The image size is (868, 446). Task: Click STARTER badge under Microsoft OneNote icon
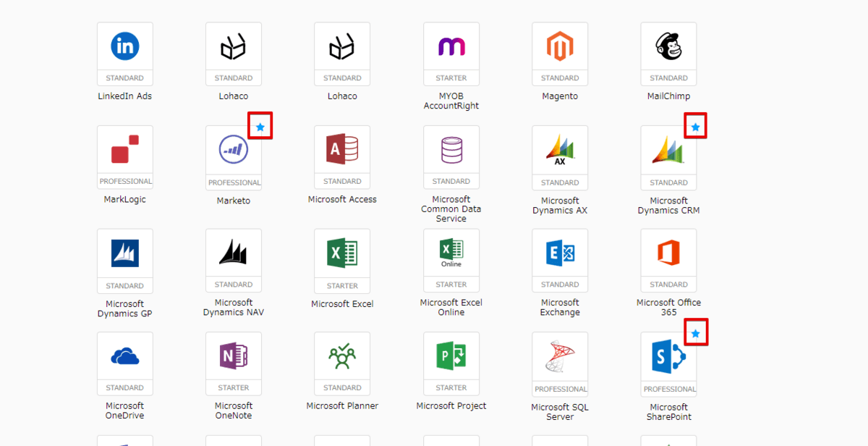click(x=234, y=388)
